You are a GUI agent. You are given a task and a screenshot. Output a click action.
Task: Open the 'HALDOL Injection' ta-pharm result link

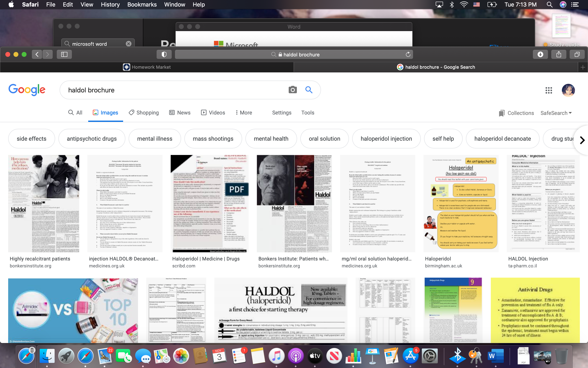528,259
